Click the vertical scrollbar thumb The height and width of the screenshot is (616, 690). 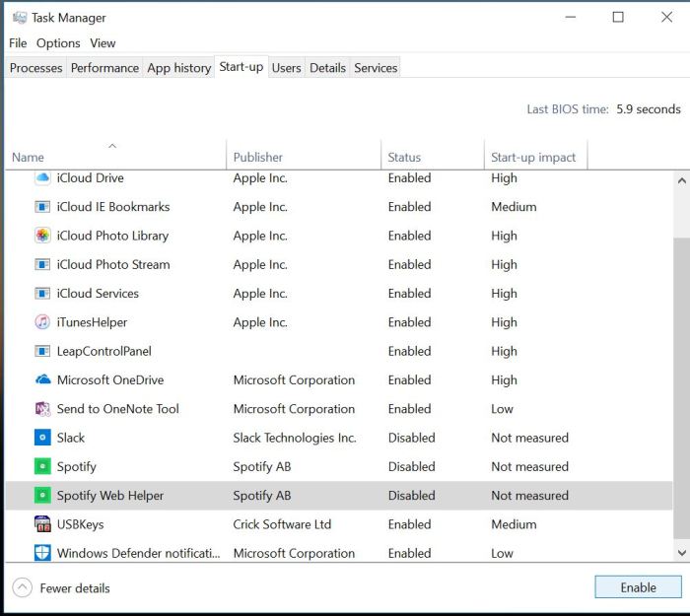(682, 387)
